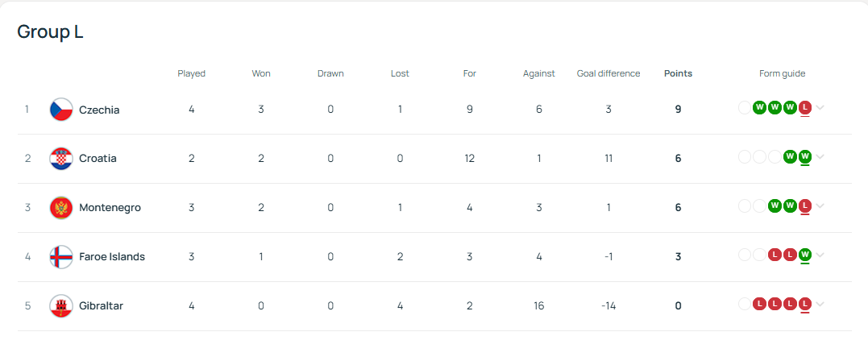Click the Montenegro flag icon
868x361 pixels.
(x=61, y=208)
